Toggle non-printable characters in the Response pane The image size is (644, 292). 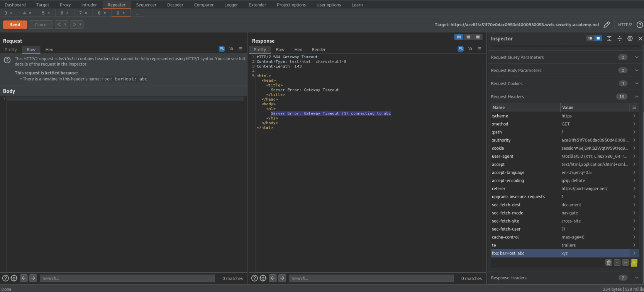coord(470,49)
